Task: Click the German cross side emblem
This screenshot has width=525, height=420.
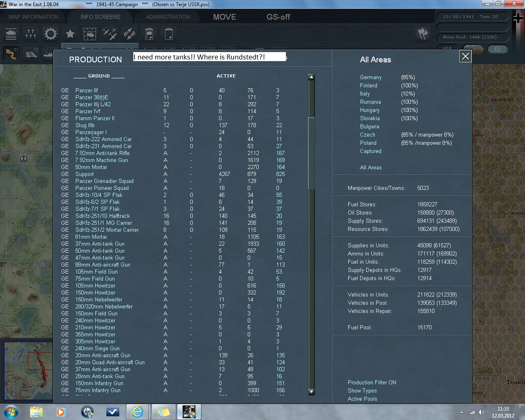Action: [x=518, y=18]
